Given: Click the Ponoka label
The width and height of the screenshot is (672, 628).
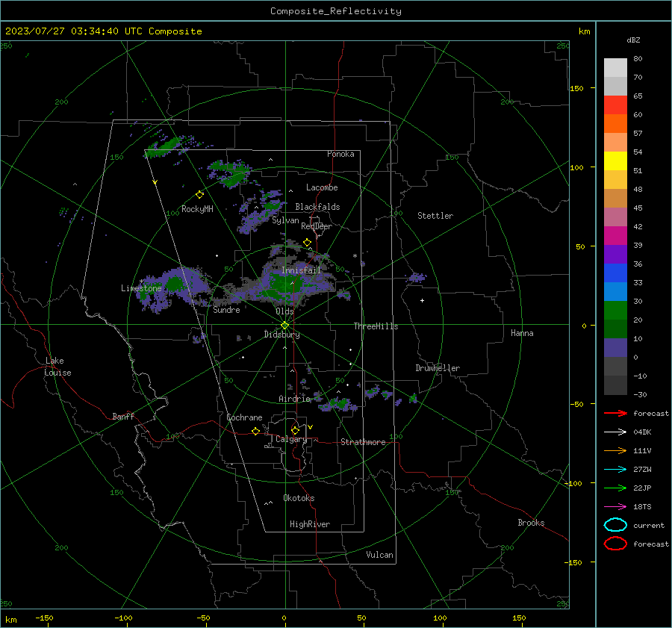Looking at the screenshot, I should 340,154.
